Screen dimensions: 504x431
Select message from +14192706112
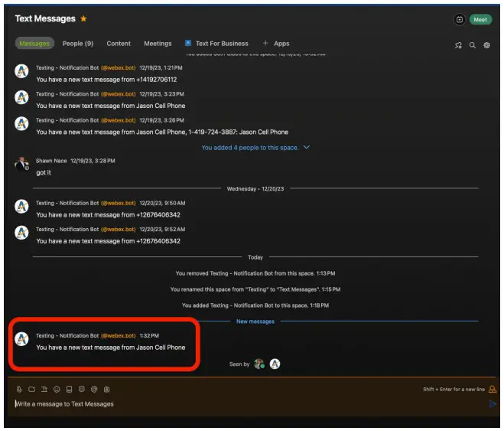click(x=106, y=80)
